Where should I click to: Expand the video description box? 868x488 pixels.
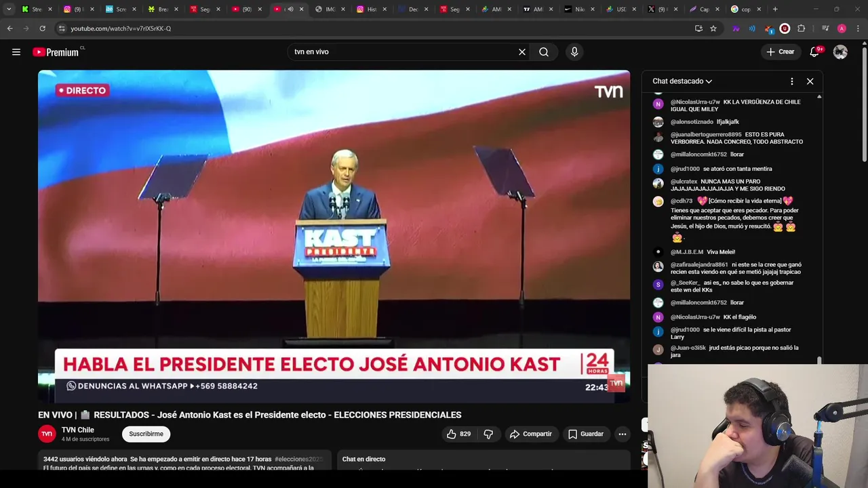pos(184,461)
